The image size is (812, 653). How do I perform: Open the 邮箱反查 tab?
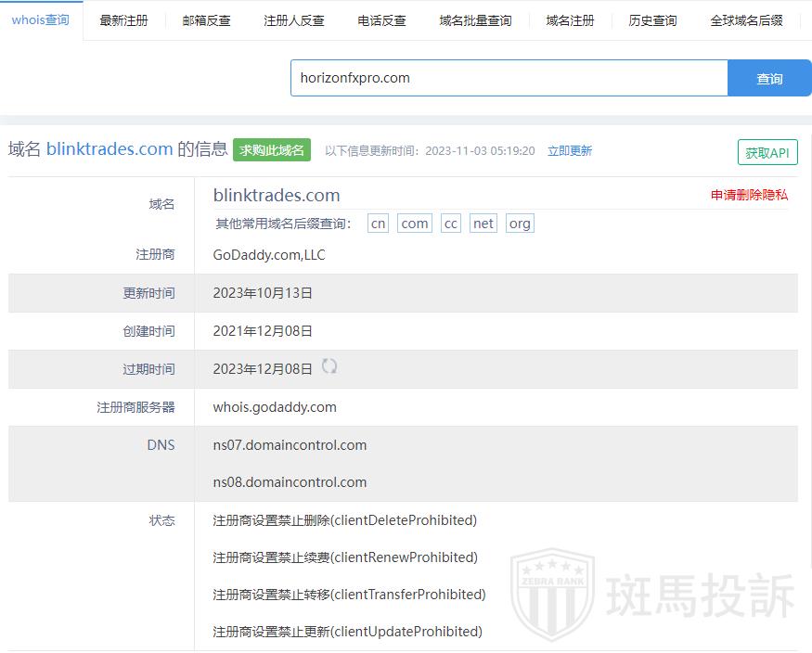pyautogui.click(x=206, y=20)
